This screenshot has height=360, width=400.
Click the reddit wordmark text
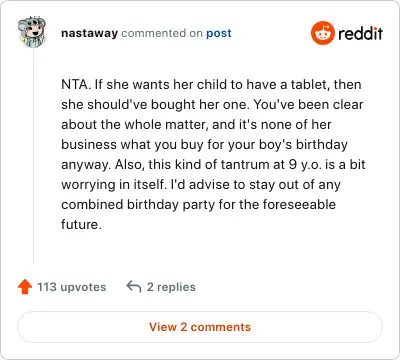pos(360,33)
